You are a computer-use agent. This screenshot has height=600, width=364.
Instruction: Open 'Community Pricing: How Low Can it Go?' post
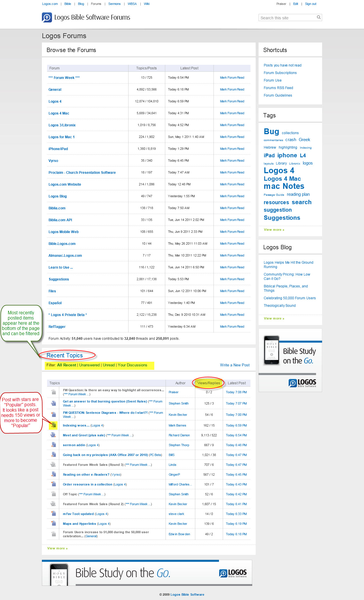coord(287,276)
